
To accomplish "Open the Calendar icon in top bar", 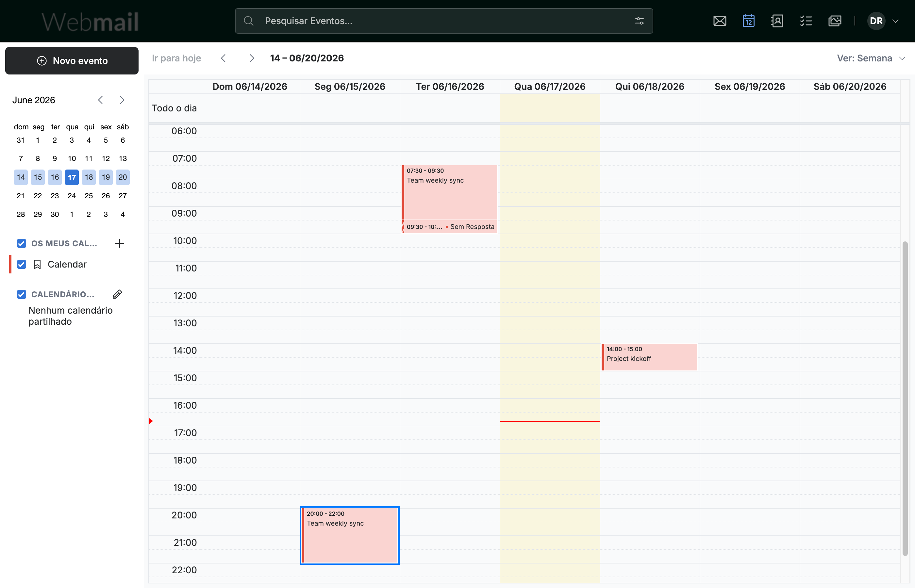I will point(748,21).
